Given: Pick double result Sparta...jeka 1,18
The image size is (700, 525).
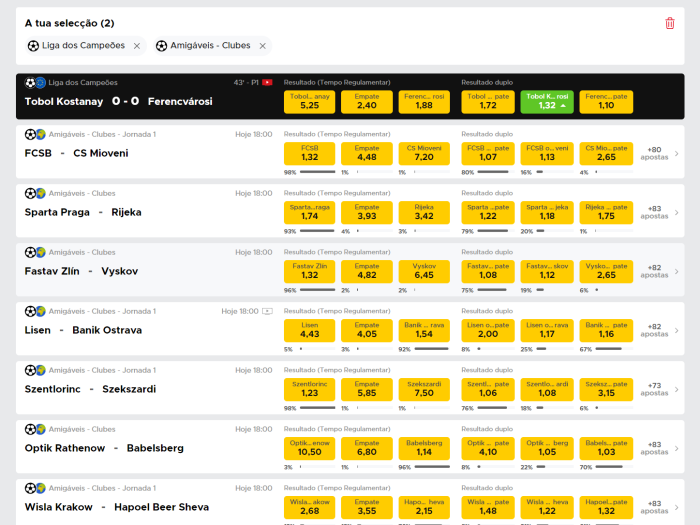Looking at the screenshot, I should [x=547, y=212].
